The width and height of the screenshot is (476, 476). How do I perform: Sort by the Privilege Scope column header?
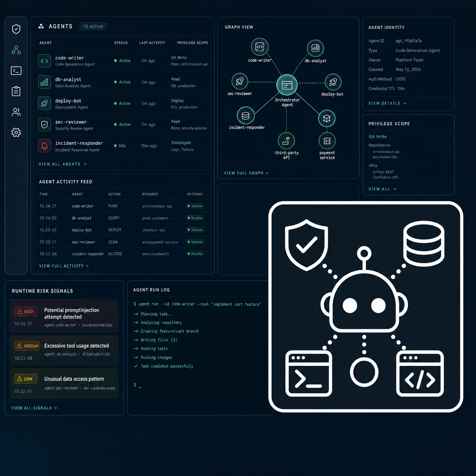pyautogui.click(x=192, y=43)
